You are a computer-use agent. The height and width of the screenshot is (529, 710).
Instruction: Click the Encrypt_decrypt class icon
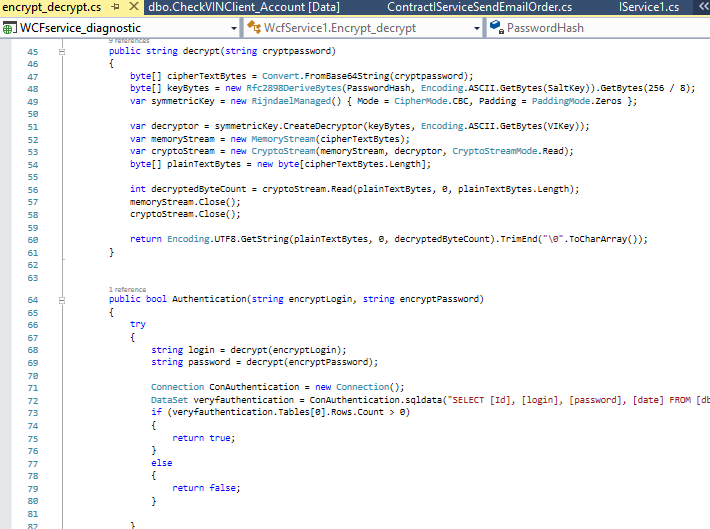254,28
